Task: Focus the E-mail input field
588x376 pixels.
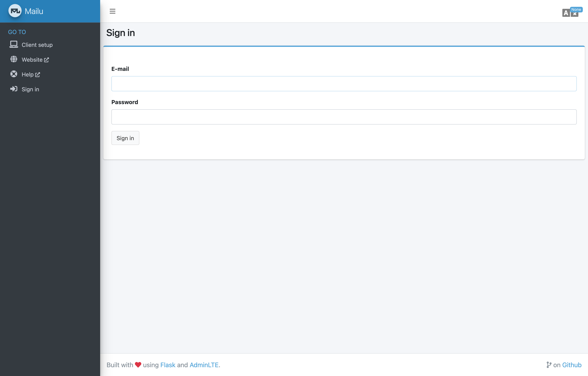Action: [x=344, y=84]
